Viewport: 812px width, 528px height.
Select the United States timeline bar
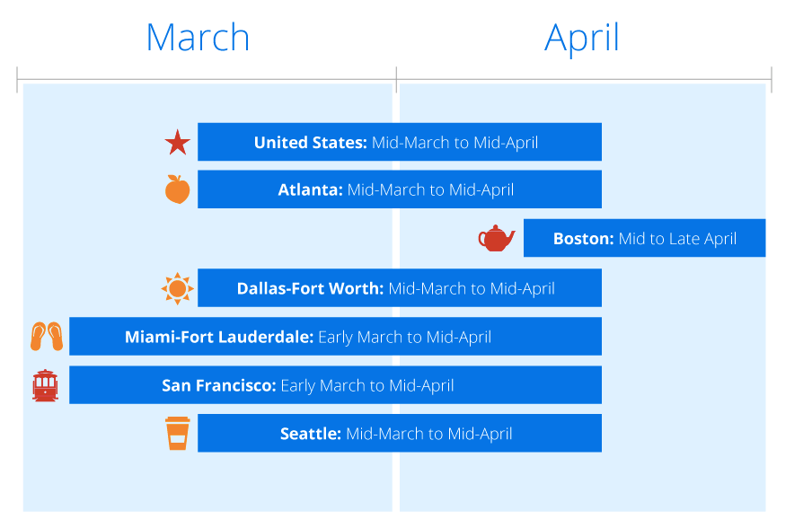(400, 142)
